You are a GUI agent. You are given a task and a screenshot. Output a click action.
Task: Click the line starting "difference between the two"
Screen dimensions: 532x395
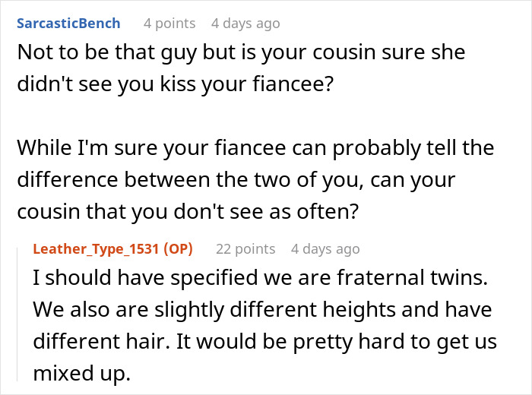[x=236, y=180]
